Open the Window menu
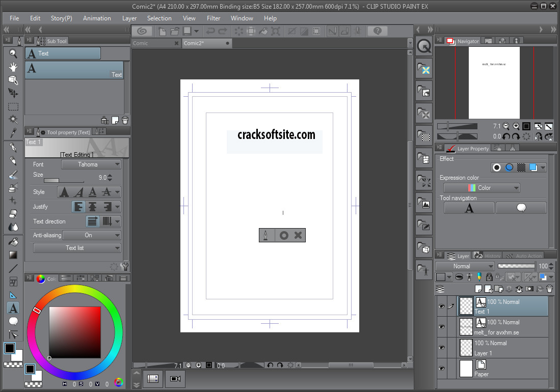Viewport: 560px width, 392px height. 242,18
